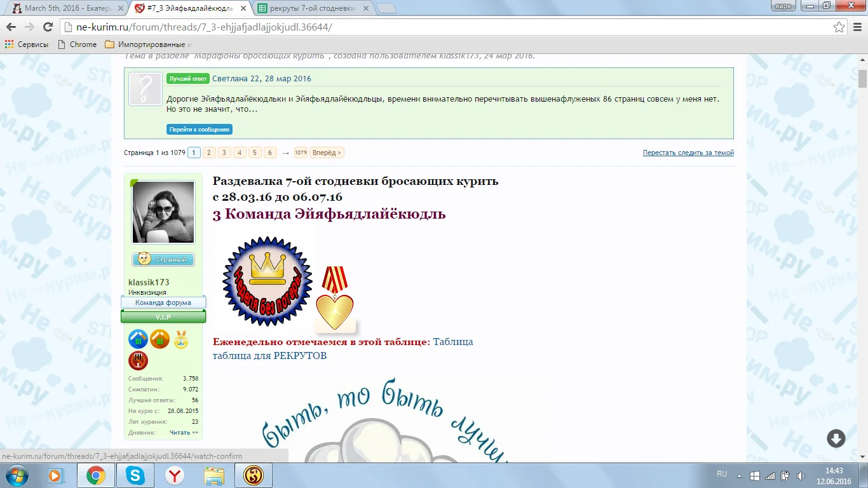868x488 pixels.
Task: Open the klassik173 username link
Action: (149, 282)
